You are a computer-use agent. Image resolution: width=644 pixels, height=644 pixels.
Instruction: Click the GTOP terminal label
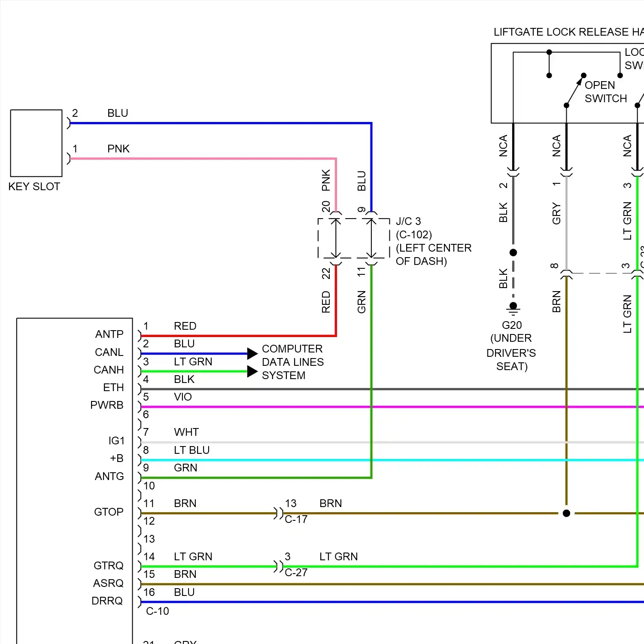(109, 512)
